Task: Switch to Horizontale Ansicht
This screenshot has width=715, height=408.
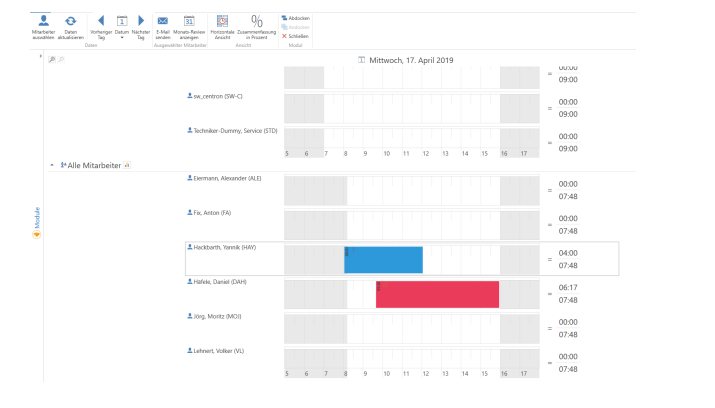Action: 222,21
